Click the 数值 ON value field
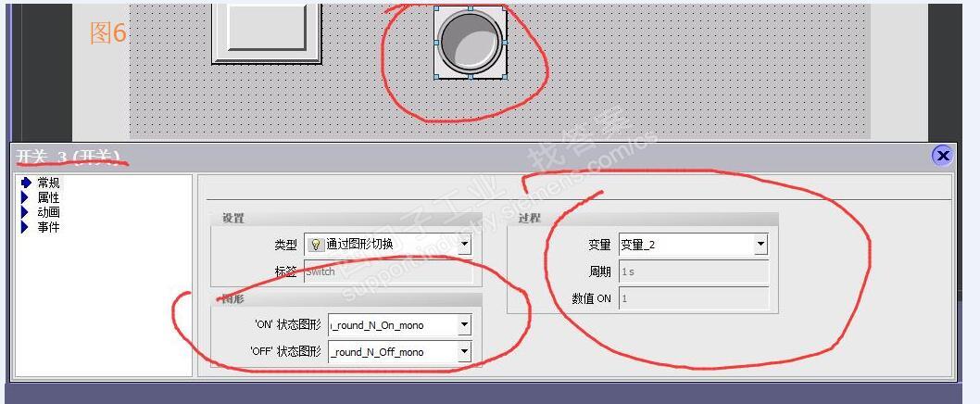 tap(694, 298)
